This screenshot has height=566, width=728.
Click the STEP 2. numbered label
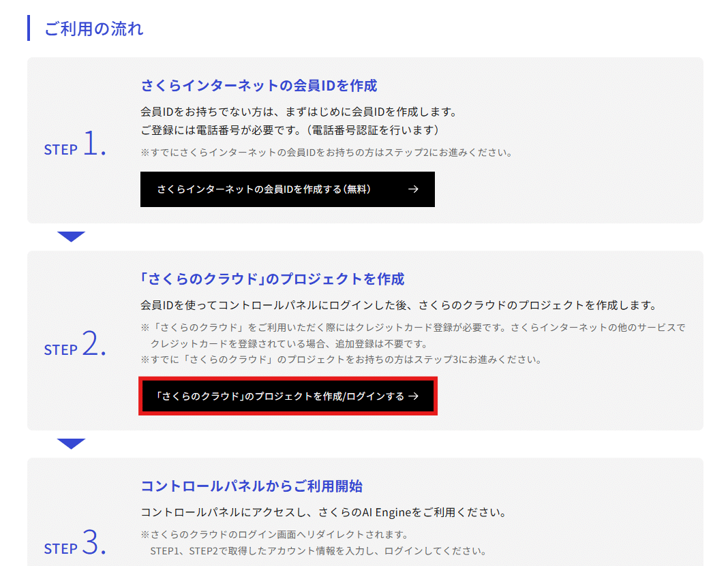[x=74, y=347]
